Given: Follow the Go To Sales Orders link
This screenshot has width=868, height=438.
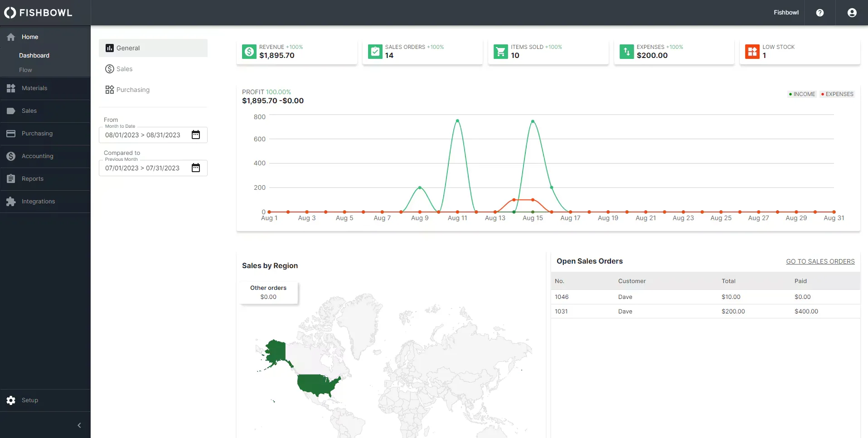Looking at the screenshot, I should tap(820, 261).
